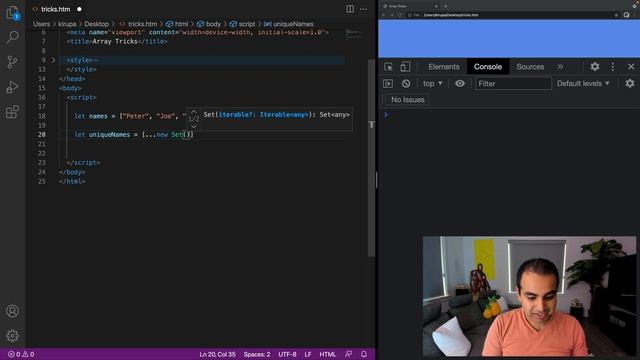Show more DevTools tabs chevron
640x360 pixels.
tap(560, 67)
